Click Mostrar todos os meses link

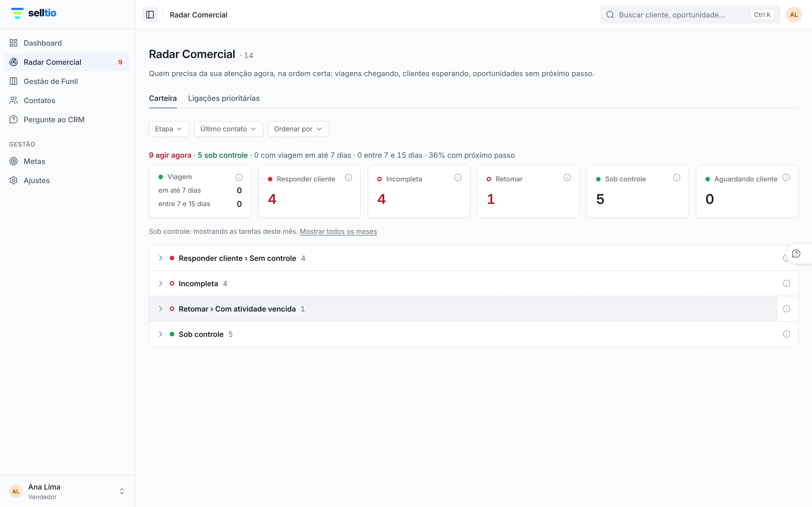click(x=338, y=231)
